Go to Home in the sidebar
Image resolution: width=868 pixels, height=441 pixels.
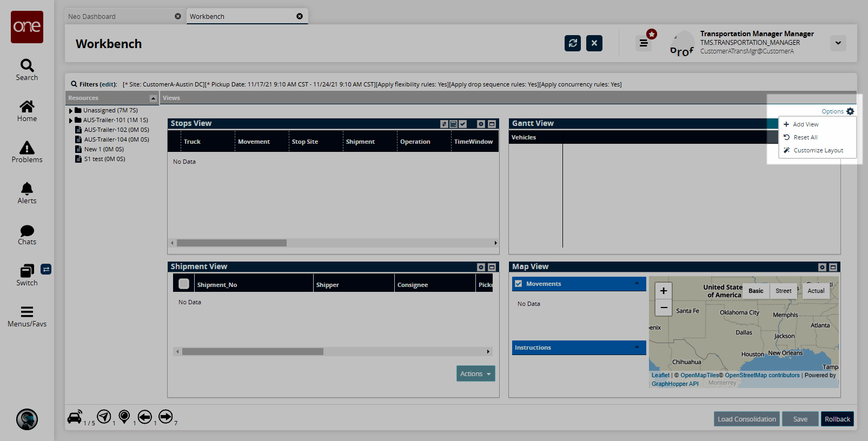tap(27, 111)
